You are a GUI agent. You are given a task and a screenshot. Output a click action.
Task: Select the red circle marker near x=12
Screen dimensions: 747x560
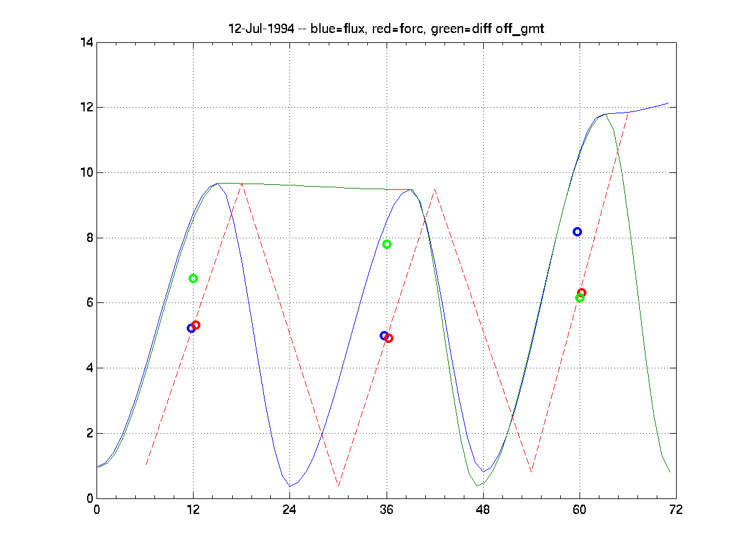(196, 325)
